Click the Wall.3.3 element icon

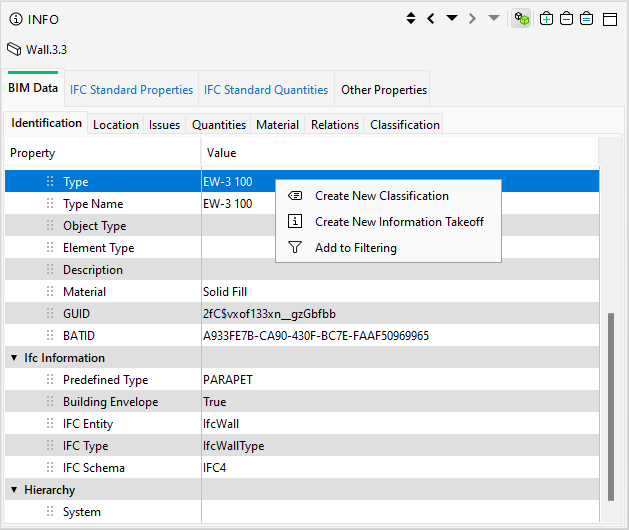(14, 49)
